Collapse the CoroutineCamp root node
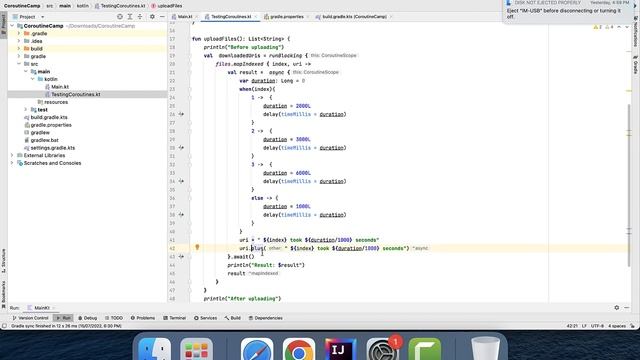Image resolution: width=640 pixels, height=360 pixels. [12, 26]
